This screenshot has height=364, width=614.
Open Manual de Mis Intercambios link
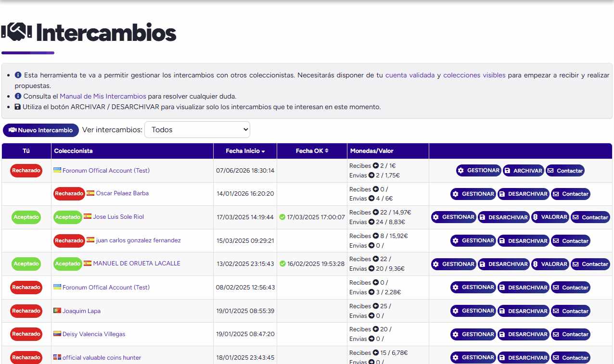coord(103,96)
